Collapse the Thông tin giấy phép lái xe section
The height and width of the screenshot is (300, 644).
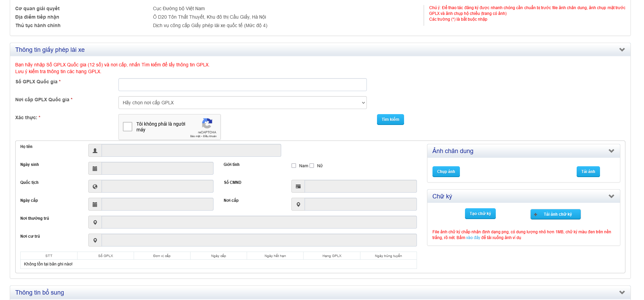coord(622,50)
